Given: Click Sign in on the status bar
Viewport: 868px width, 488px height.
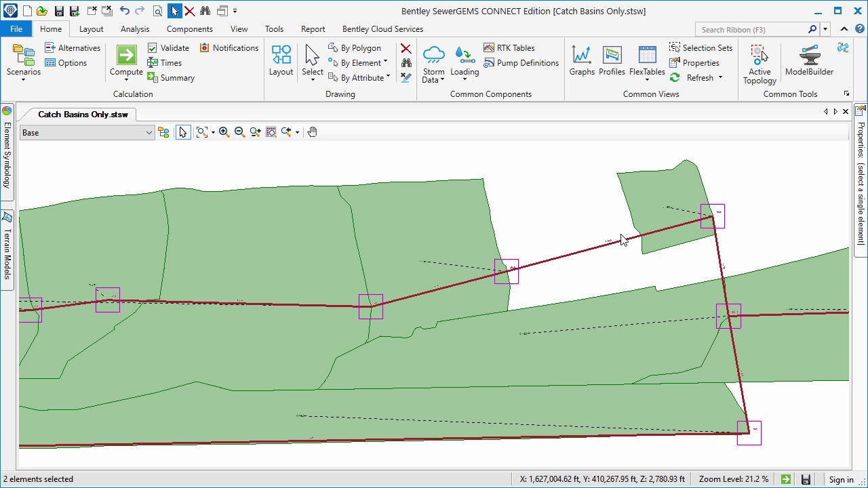Looking at the screenshot, I should [x=841, y=479].
